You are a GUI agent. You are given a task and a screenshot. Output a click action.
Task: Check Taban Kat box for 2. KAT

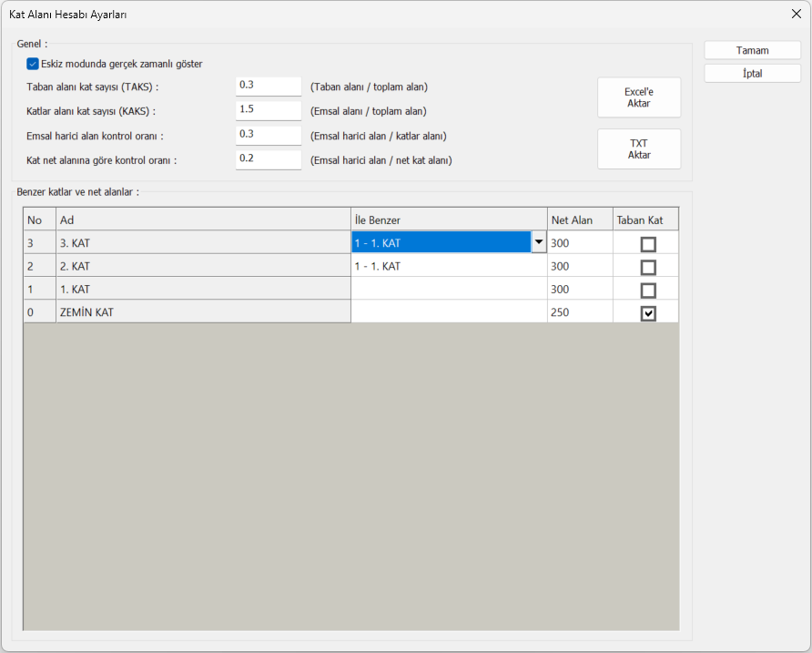pos(648,267)
